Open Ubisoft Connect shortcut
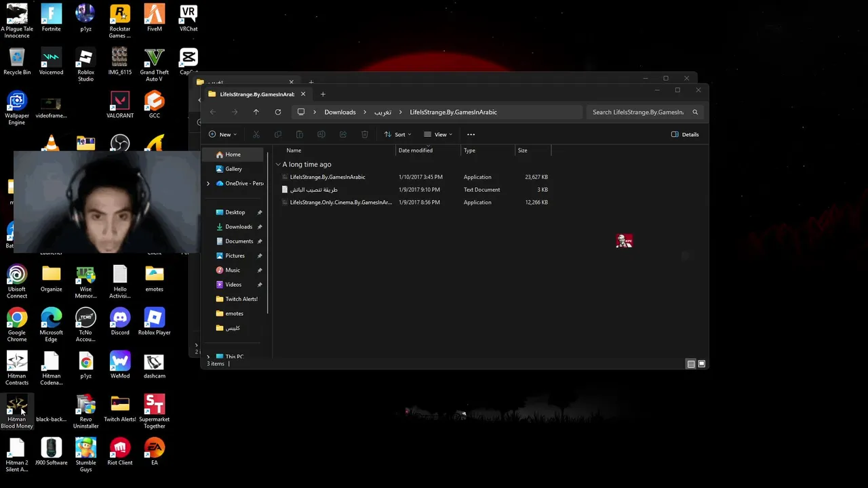This screenshot has width=868, height=488. pos(17,282)
